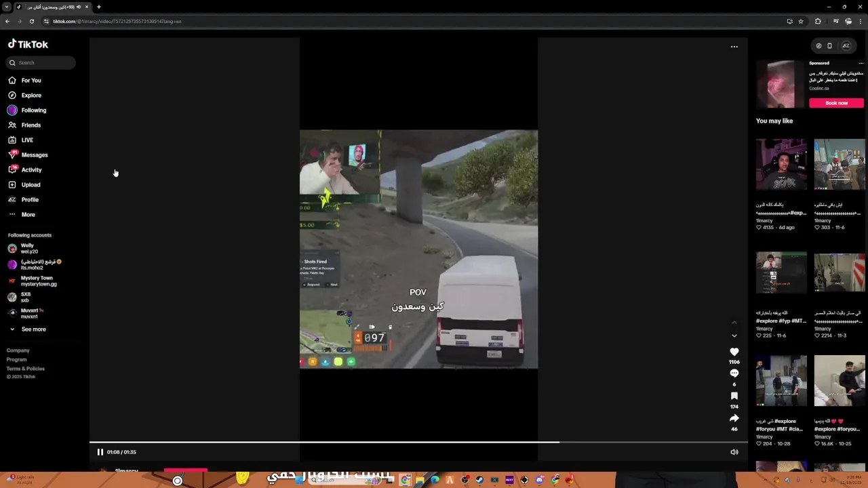Open Messages in the sidebar
The image size is (868, 488).
point(34,155)
